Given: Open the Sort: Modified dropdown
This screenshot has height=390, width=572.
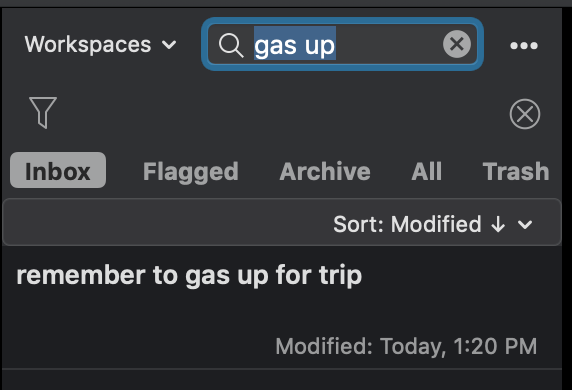Looking at the screenshot, I should (x=433, y=224).
